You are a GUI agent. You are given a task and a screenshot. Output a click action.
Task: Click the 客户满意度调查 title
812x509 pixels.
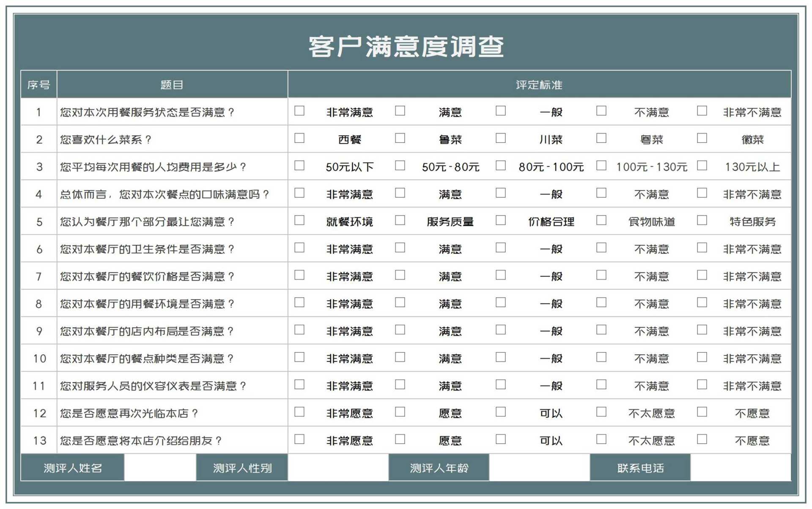pyautogui.click(x=406, y=47)
